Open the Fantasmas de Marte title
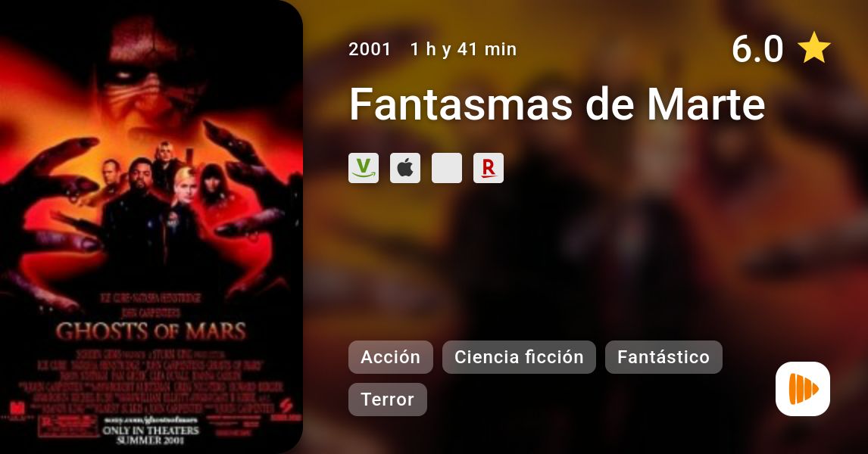Viewport: 868px width, 454px height. point(557,104)
